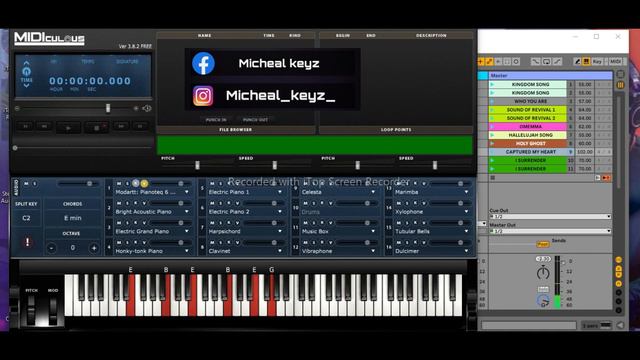Click the FILE BROWSER tab header
Viewport: 640px width, 360px height.
[x=236, y=130]
